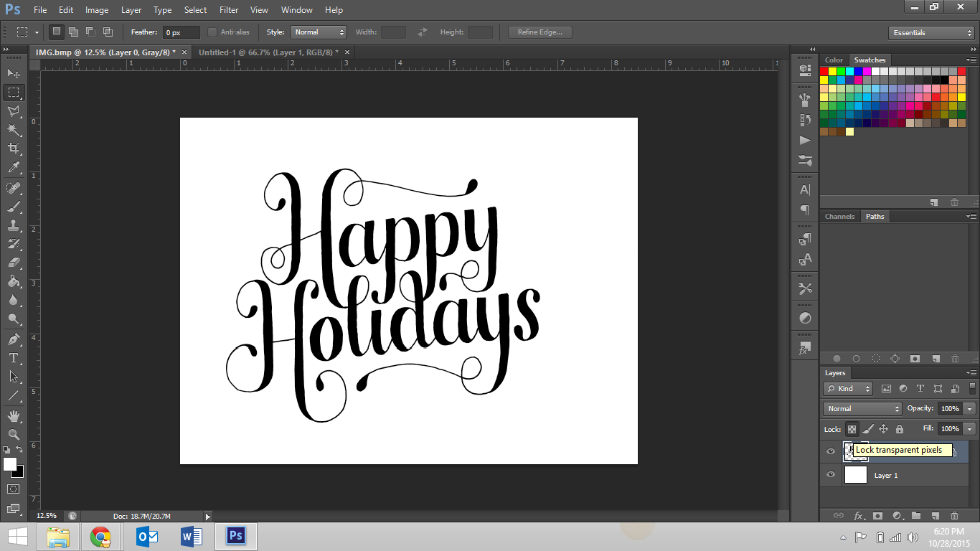This screenshot has width=980, height=551.
Task: Open the Character panel icon
Action: pos(805,190)
